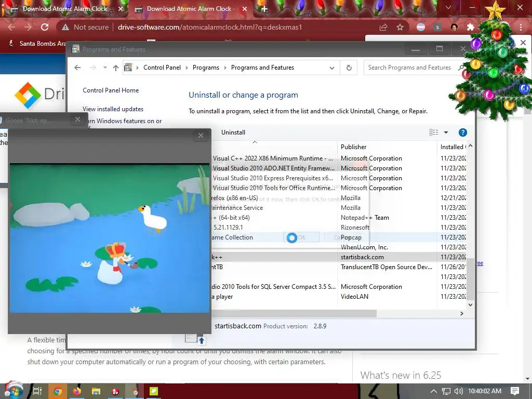The image size is (532, 399).
Task: Open File Explorer from the taskbar
Action: pyautogui.click(x=96, y=391)
